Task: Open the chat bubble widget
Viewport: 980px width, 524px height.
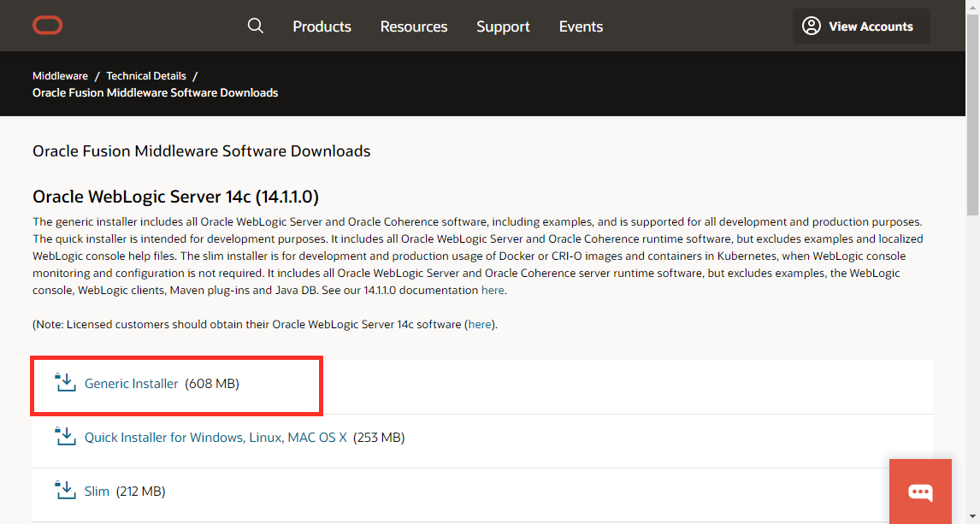Action: pos(920,492)
